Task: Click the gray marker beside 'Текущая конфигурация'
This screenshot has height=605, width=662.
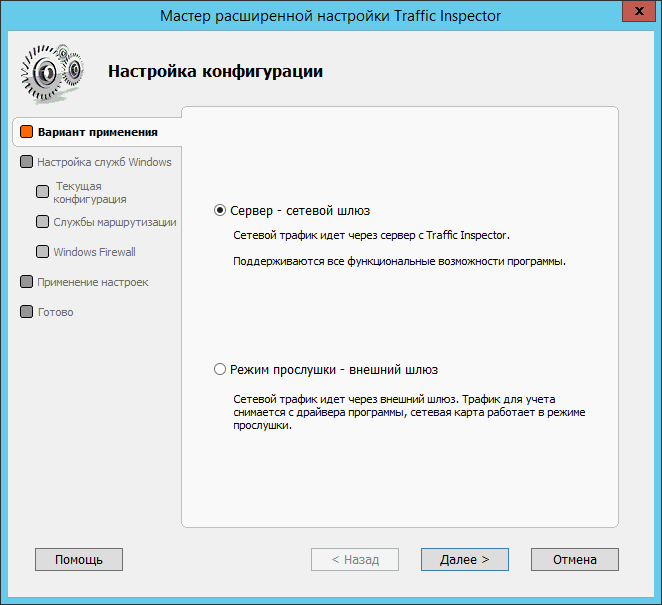Action: [x=42, y=192]
